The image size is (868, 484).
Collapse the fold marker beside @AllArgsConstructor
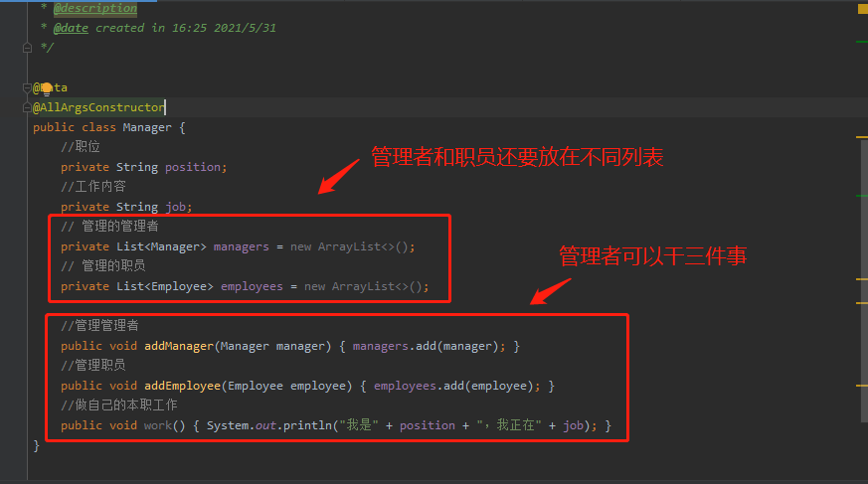[27, 107]
